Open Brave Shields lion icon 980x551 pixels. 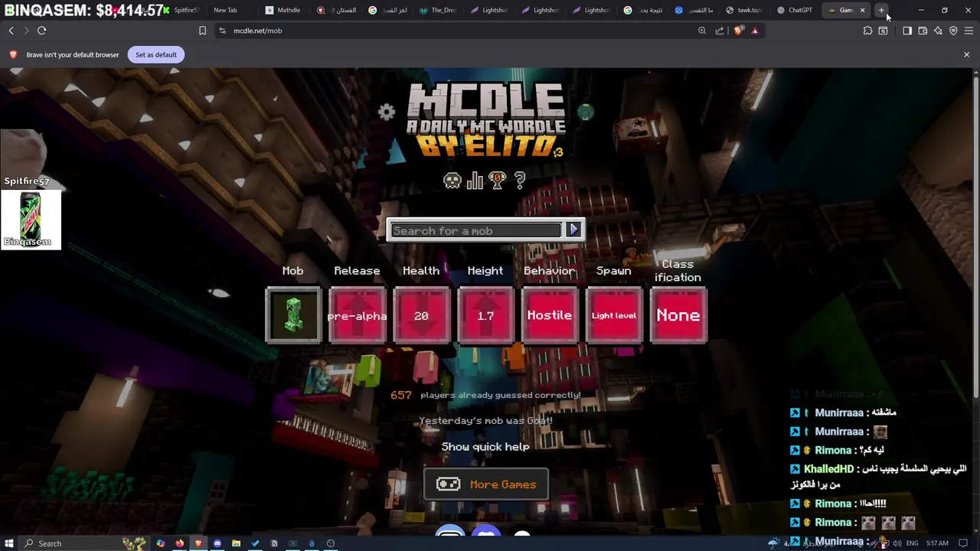pyautogui.click(x=738, y=31)
